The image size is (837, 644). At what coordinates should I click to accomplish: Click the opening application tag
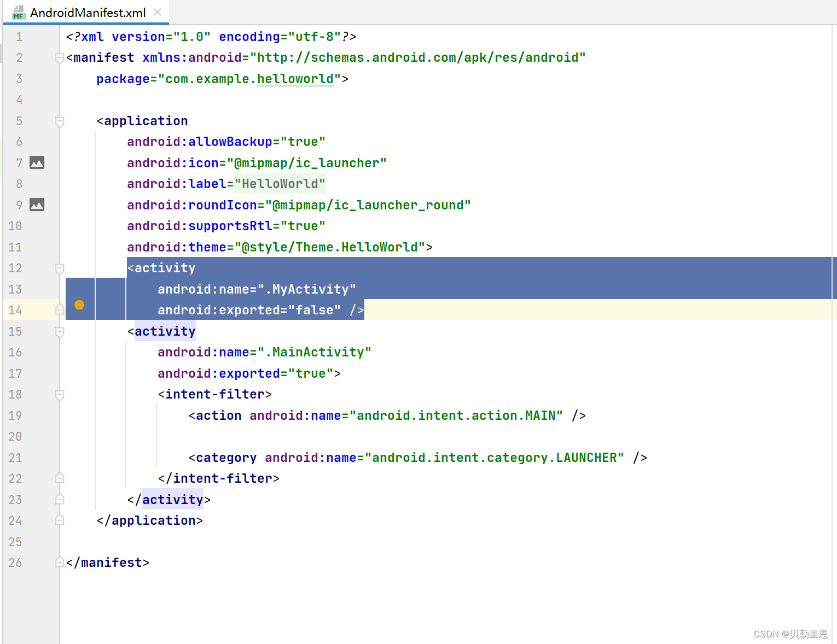pos(142,121)
